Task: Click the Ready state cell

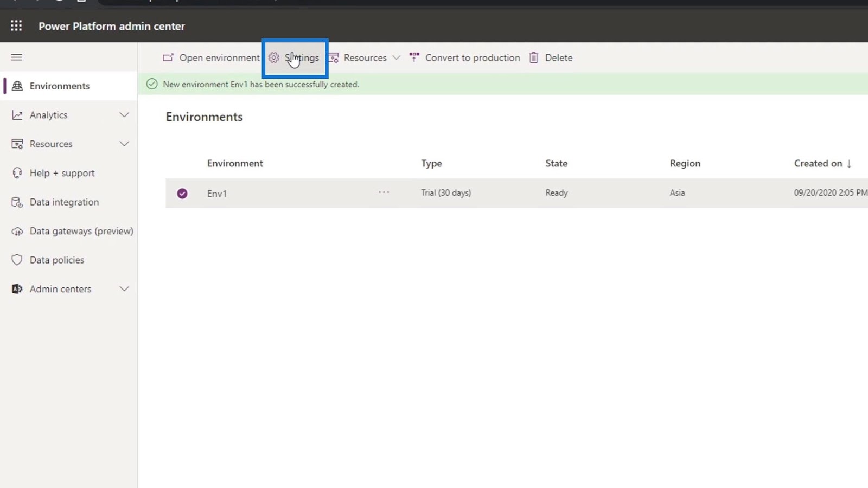Action: (x=557, y=192)
